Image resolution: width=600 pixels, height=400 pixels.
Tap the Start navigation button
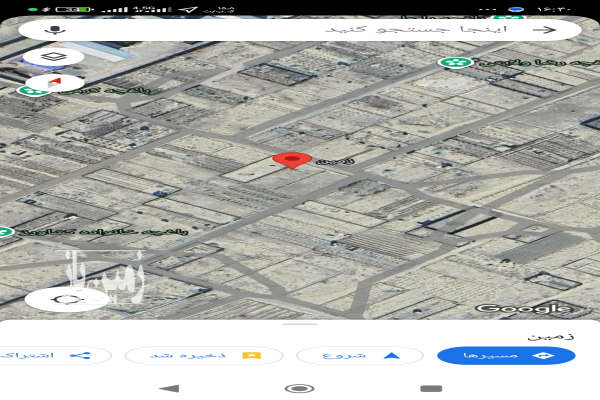[360, 356]
